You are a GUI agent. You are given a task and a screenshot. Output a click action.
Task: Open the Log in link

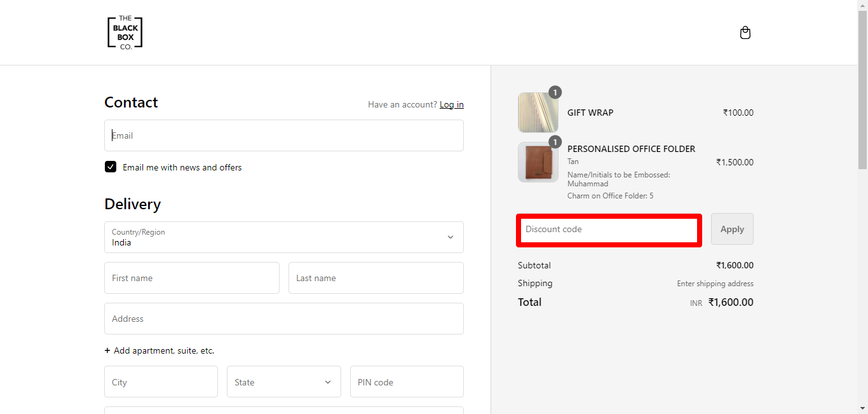[451, 104]
